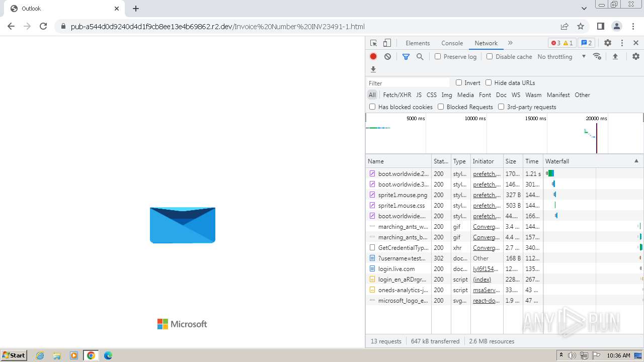644x362 pixels.
Task: Show All request types
Action: click(372, 95)
